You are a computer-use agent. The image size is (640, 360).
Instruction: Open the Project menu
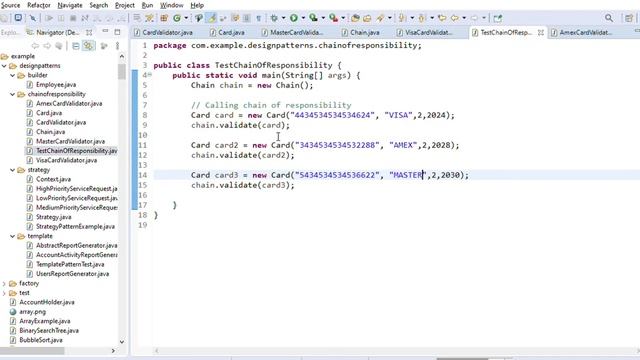[124, 5]
